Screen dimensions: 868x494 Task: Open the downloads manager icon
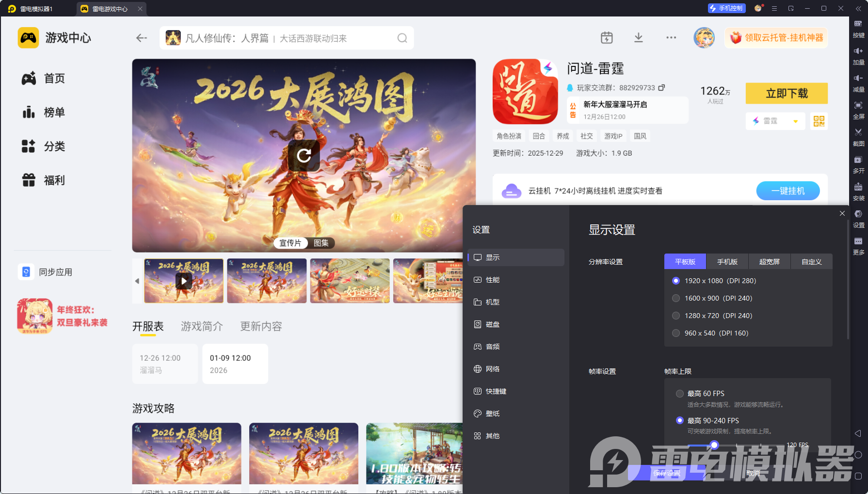(639, 38)
